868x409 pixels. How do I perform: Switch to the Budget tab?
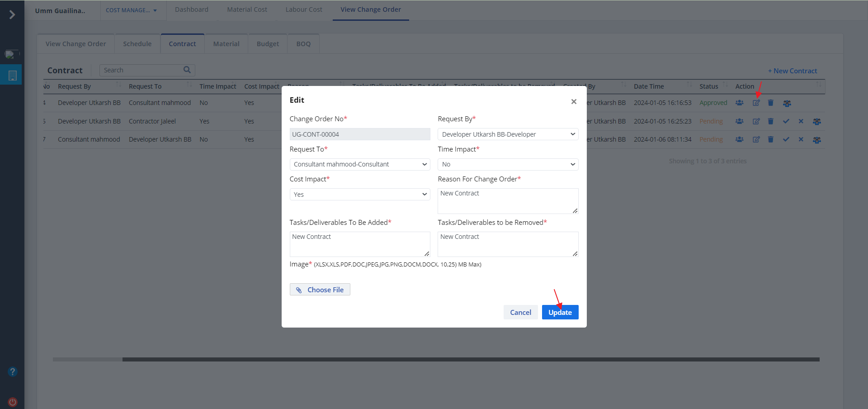[x=268, y=44]
